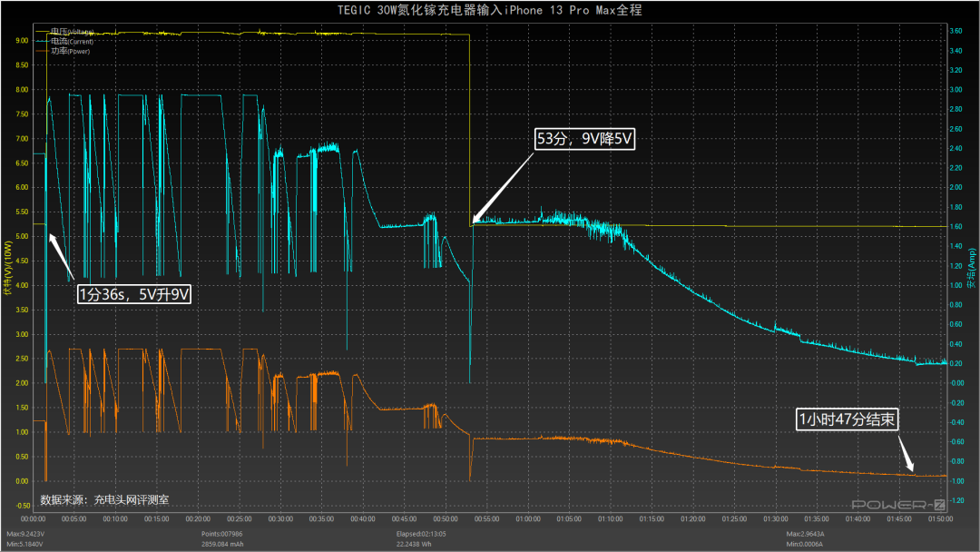Click the 9.00 tick on the left axis
The height and width of the screenshot is (552, 980).
[22, 41]
